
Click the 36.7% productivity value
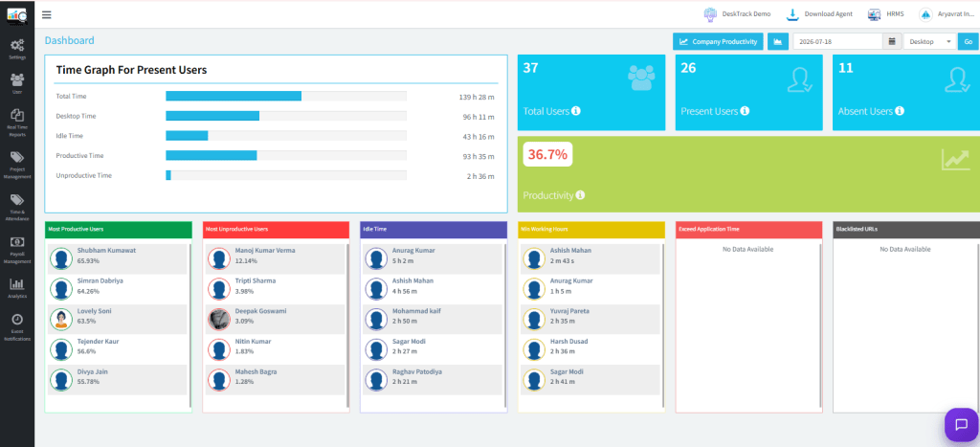point(547,154)
